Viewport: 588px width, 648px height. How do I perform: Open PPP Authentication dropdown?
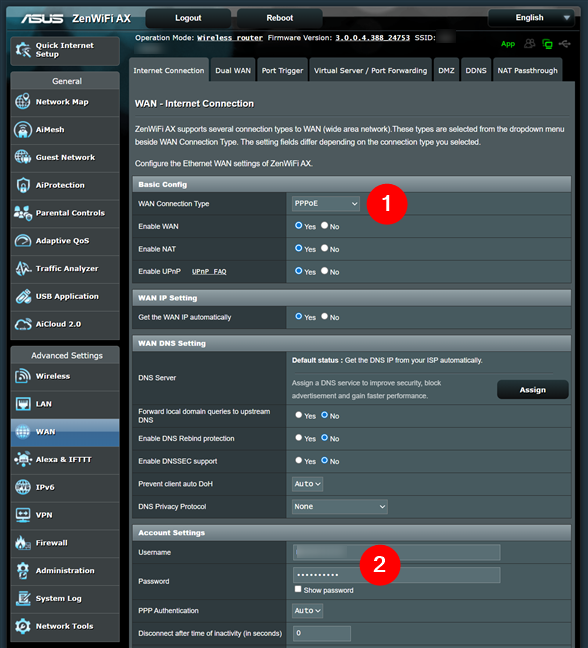307,611
